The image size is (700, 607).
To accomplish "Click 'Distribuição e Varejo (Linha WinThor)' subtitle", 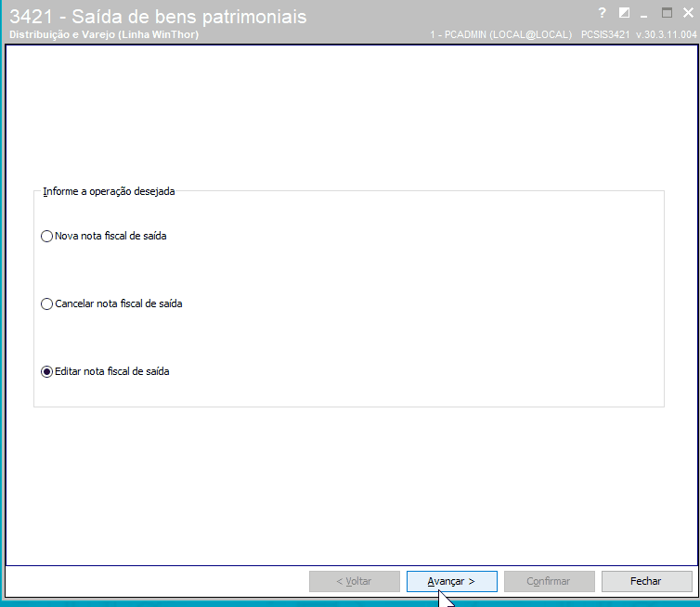I will 104,34.
